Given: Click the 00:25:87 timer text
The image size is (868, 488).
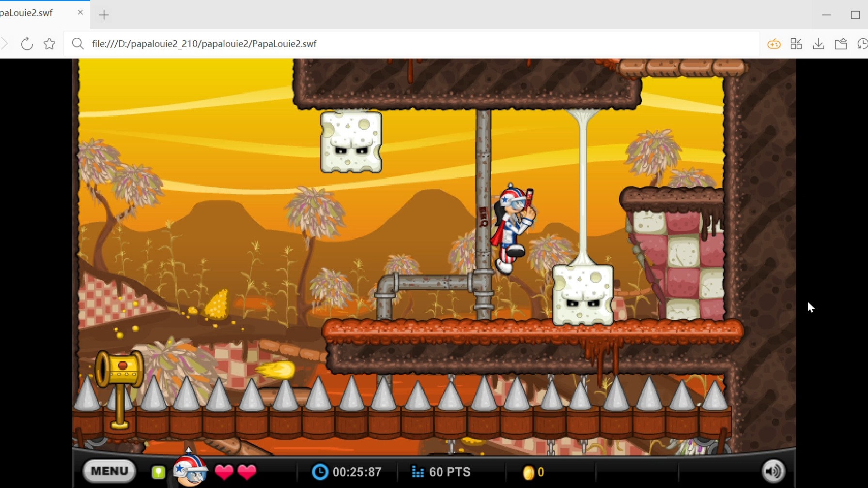Looking at the screenshot, I should 357,472.
